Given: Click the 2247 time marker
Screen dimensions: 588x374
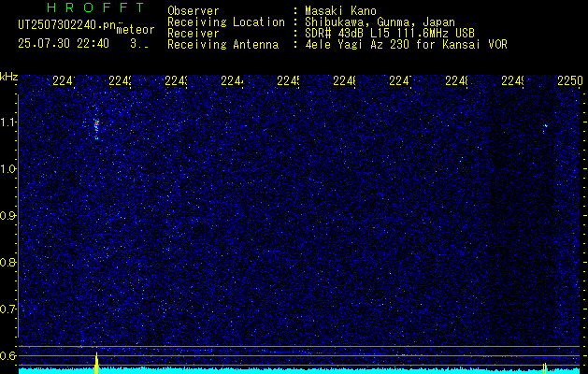Looking at the screenshot, I should coord(401,80).
